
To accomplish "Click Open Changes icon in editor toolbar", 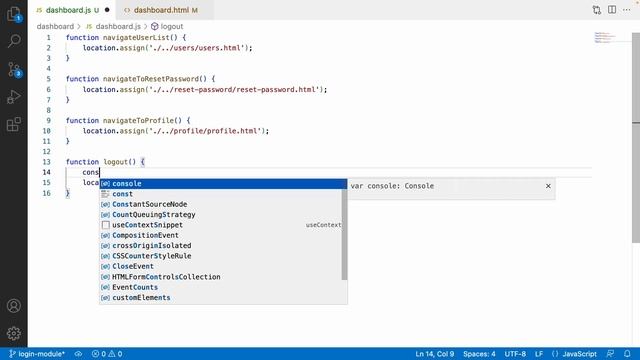I will pyautogui.click(x=597, y=10).
